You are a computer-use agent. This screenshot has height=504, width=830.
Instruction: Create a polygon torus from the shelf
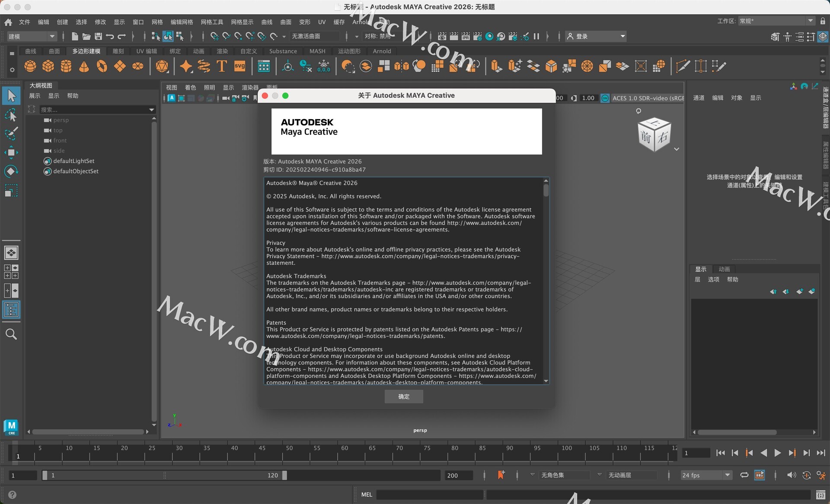click(x=102, y=66)
